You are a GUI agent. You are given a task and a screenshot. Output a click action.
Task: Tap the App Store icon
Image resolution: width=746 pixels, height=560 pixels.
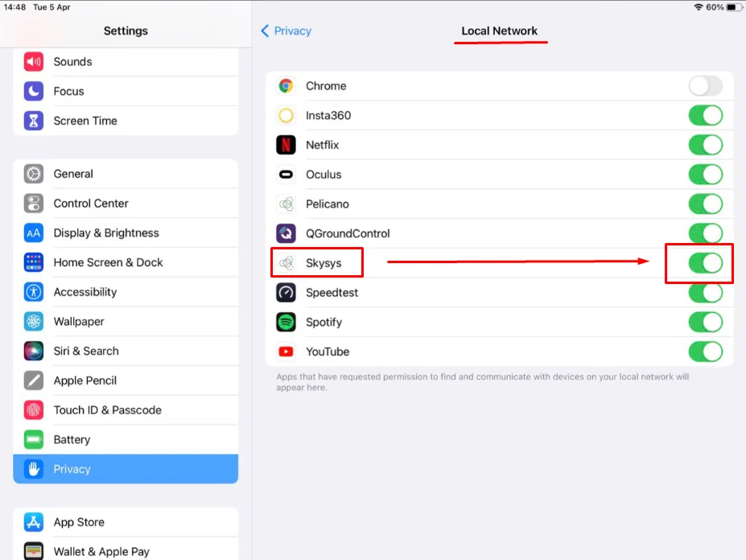pyautogui.click(x=33, y=522)
